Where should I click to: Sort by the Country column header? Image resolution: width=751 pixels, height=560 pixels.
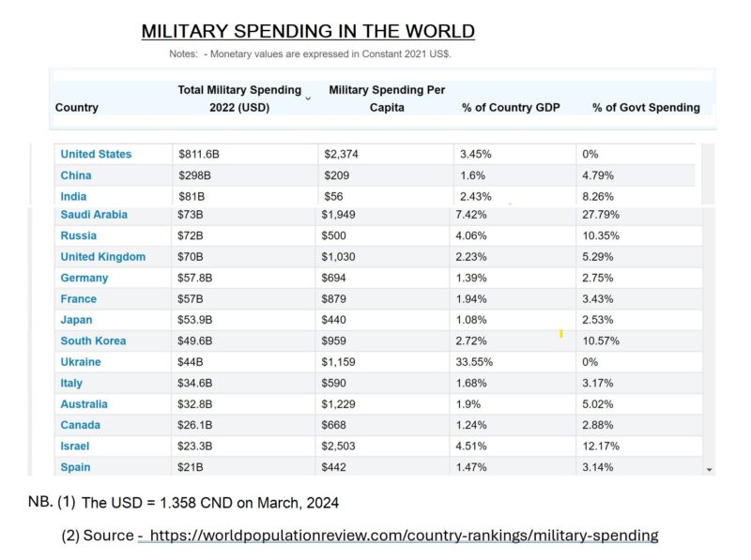click(77, 108)
